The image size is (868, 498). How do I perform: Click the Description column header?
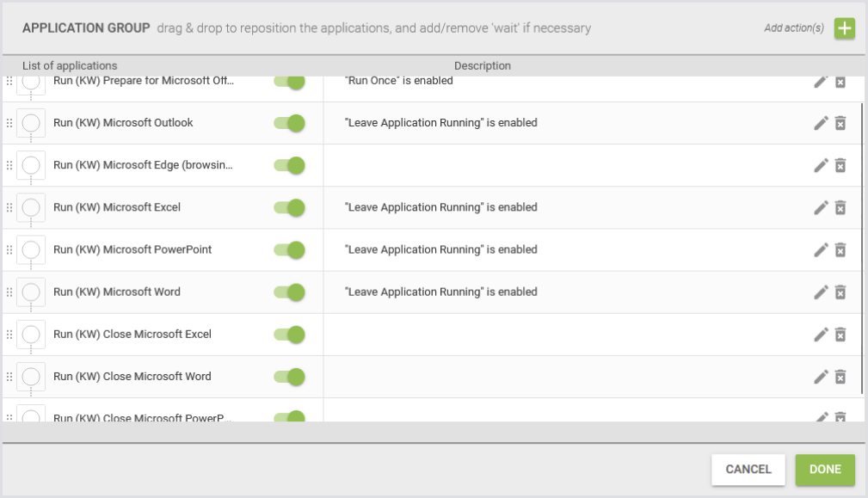482,66
